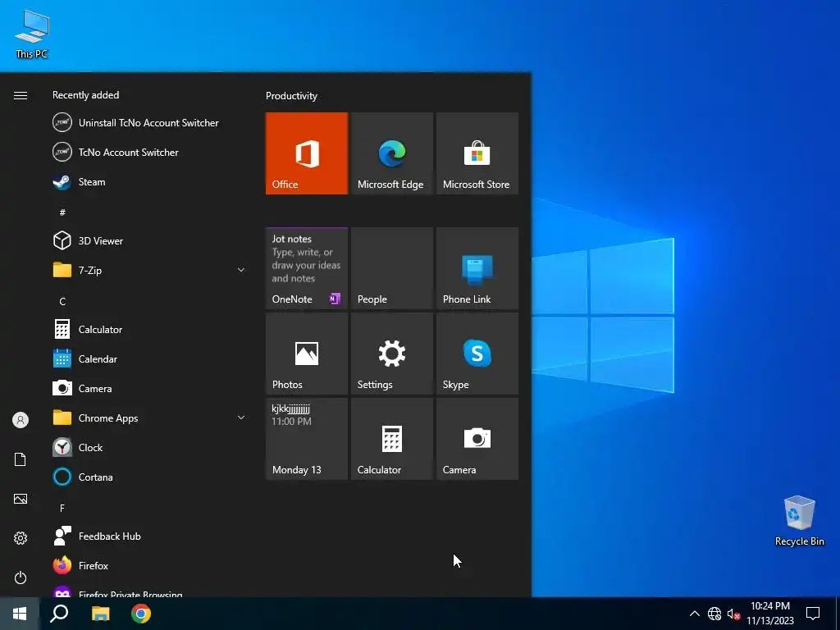Open Feedback Hub from app list

[x=149, y=536]
